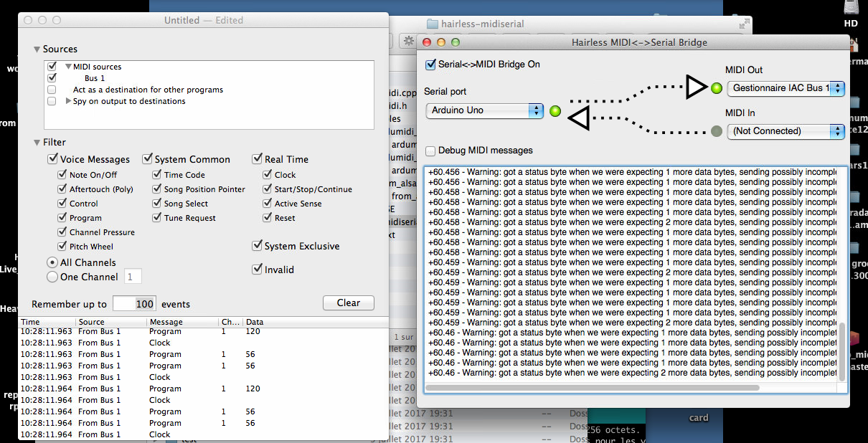Uncheck System Exclusive filter
The height and width of the screenshot is (443, 868).
(x=257, y=246)
